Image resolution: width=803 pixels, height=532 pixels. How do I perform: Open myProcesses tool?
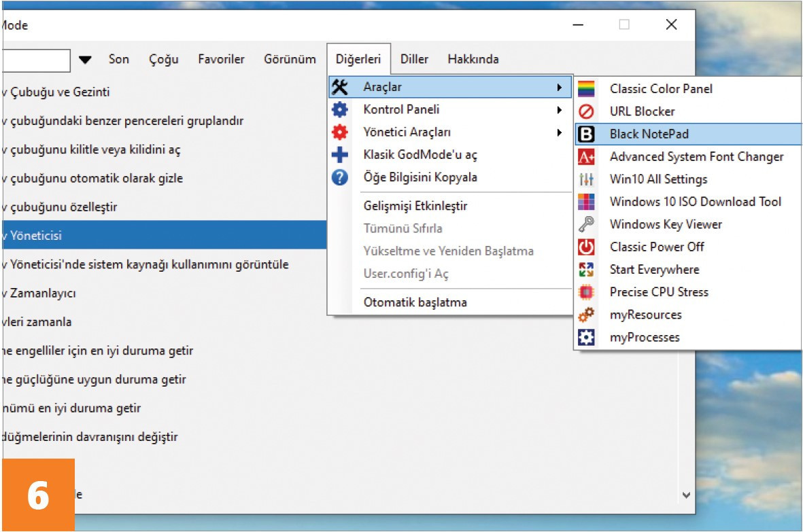click(x=688, y=337)
